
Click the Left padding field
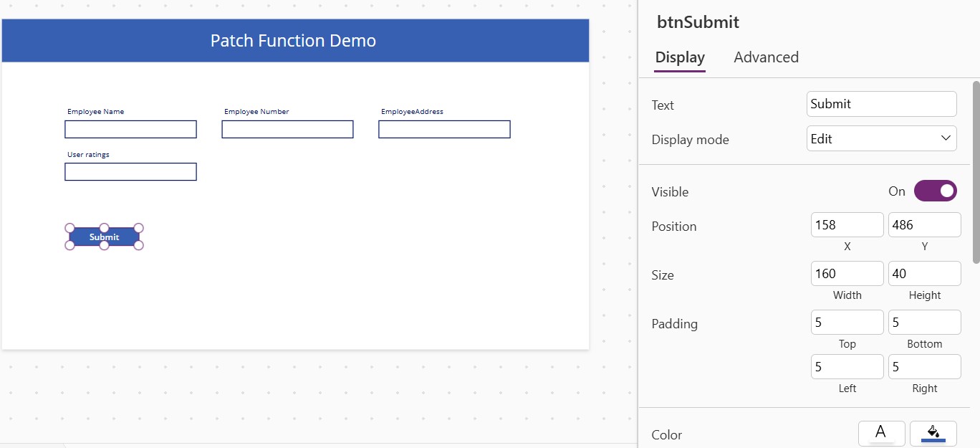[847, 367]
